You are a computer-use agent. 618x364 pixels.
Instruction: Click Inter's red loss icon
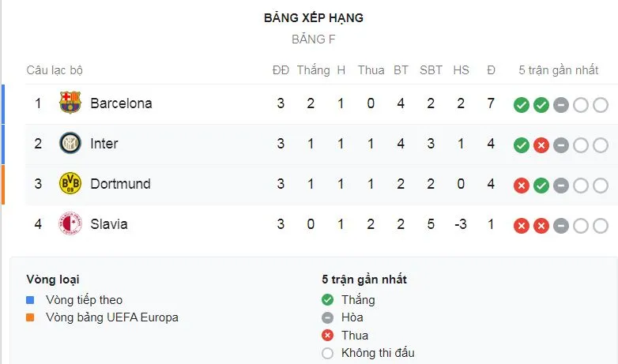541,144
